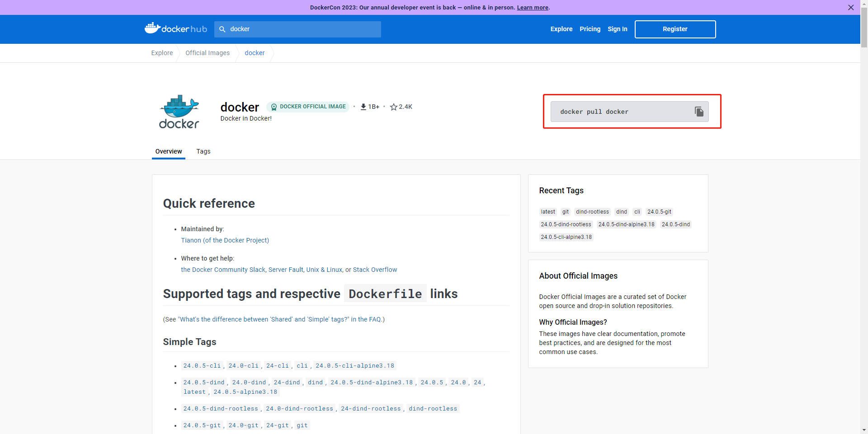Select the dind-rootless recent tag
Image resolution: width=868 pixels, height=434 pixels.
pos(592,212)
